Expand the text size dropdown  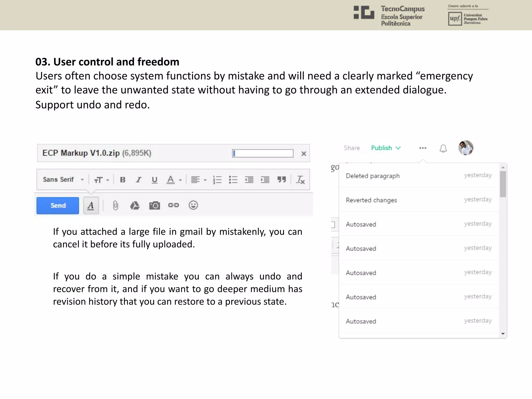[101, 179]
